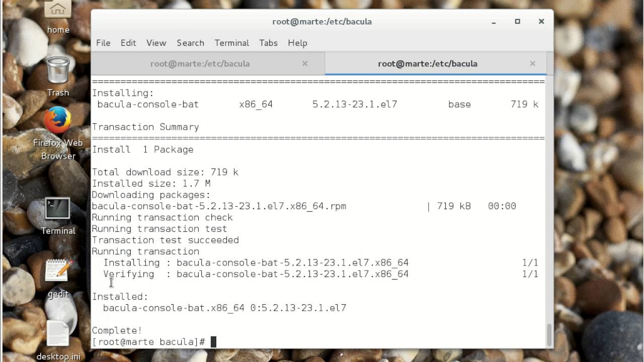Open the Tabs menu

pos(268,43)
